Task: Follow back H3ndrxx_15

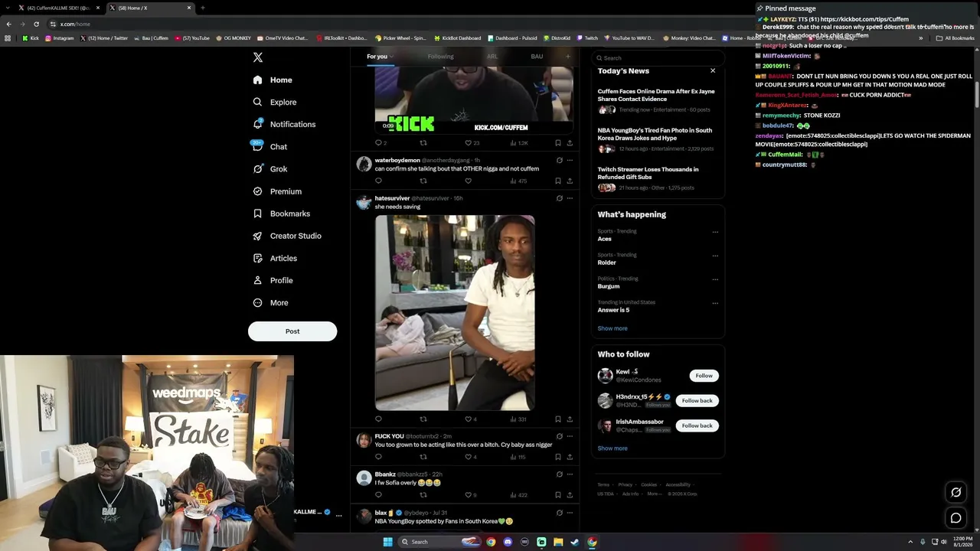Action: [697, 401]
